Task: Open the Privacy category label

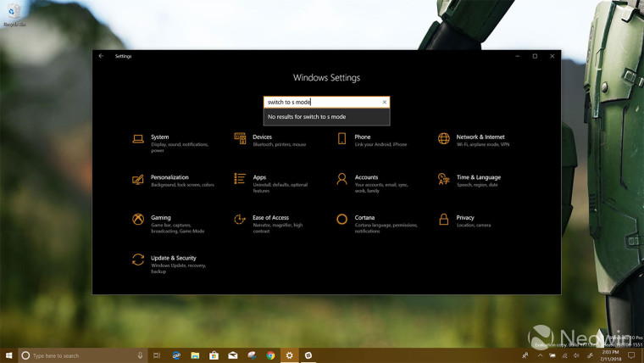Action: [465, 217]
